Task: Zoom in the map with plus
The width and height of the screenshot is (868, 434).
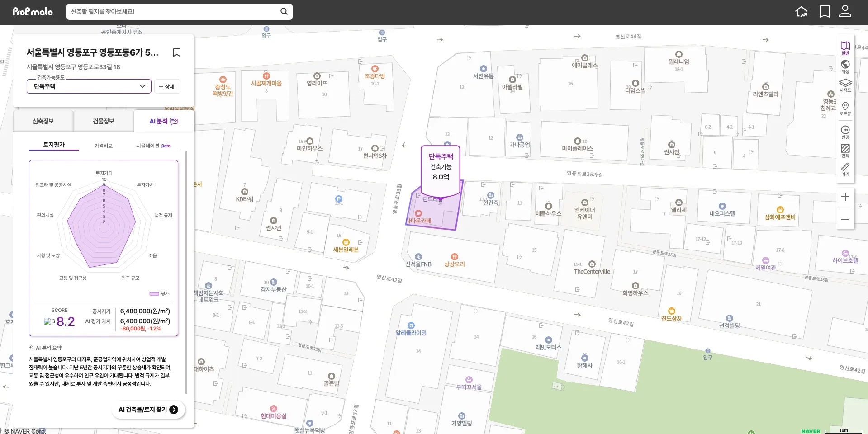Action: coord(845,197)
